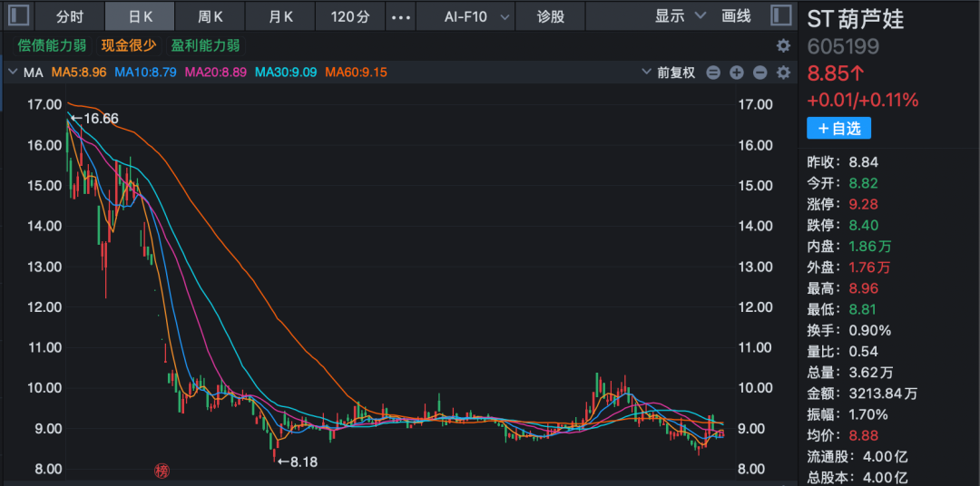
Task: Click the 16.66 high price marker
Action: tap(94, 118)
